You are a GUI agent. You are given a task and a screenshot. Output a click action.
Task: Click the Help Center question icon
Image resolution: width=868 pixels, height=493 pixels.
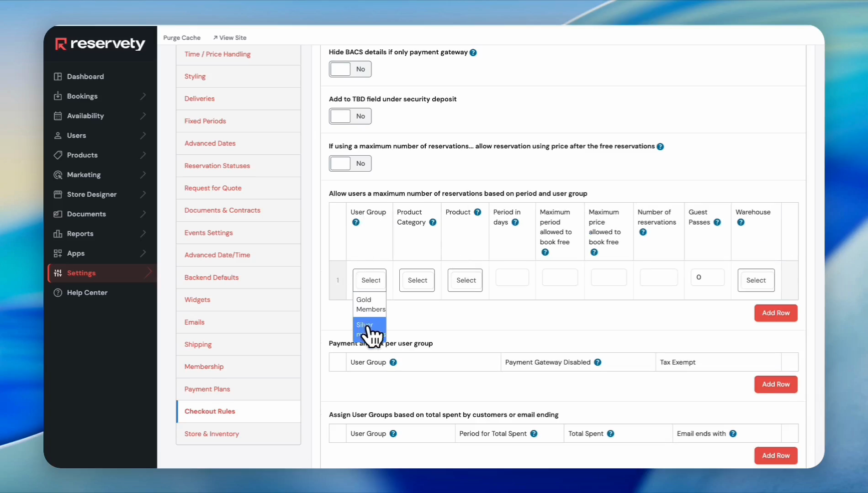click(58, 293)
